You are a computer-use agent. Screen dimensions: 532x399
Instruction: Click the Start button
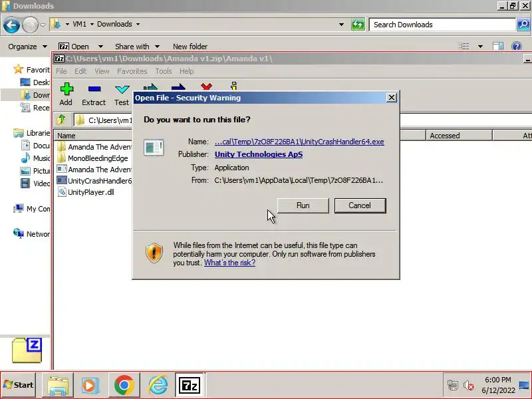(19, 385)
